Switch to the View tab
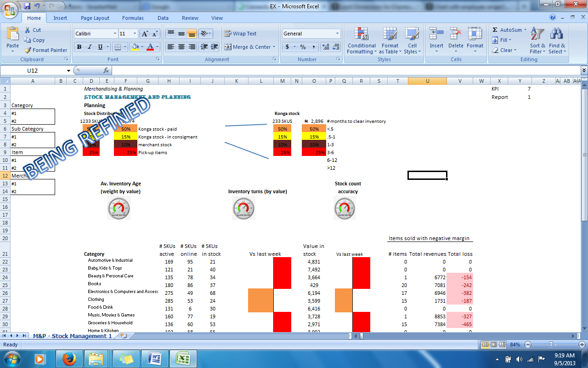This screenshot has width=588, height=368. click(x=217, y=18)
